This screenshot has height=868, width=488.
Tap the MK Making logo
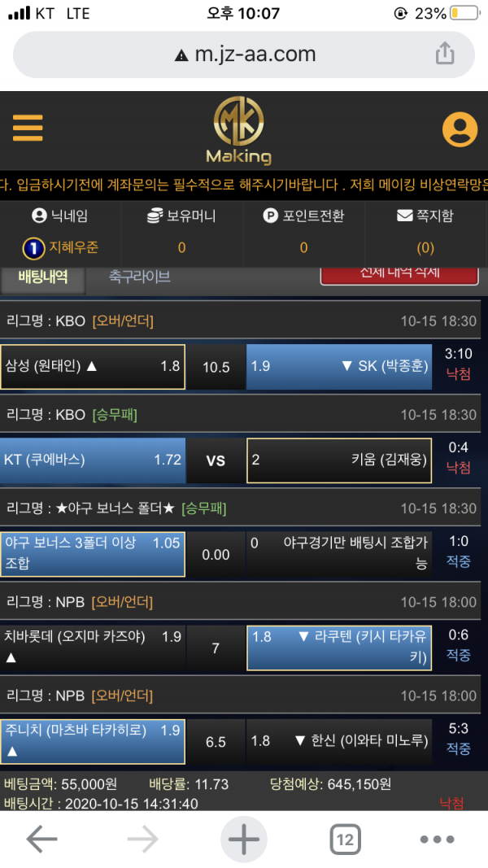click(238, 131)
